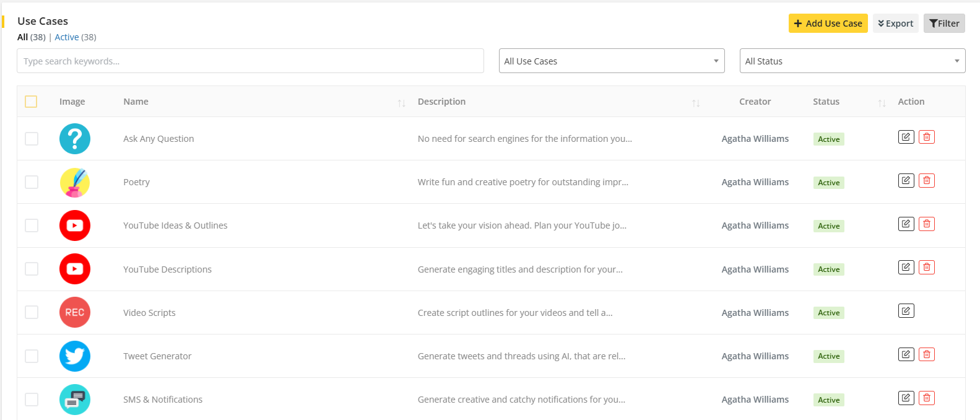This screenshot has height=420, width=980.
Task: Sort the table by Name column
Action: click(401, 103)
